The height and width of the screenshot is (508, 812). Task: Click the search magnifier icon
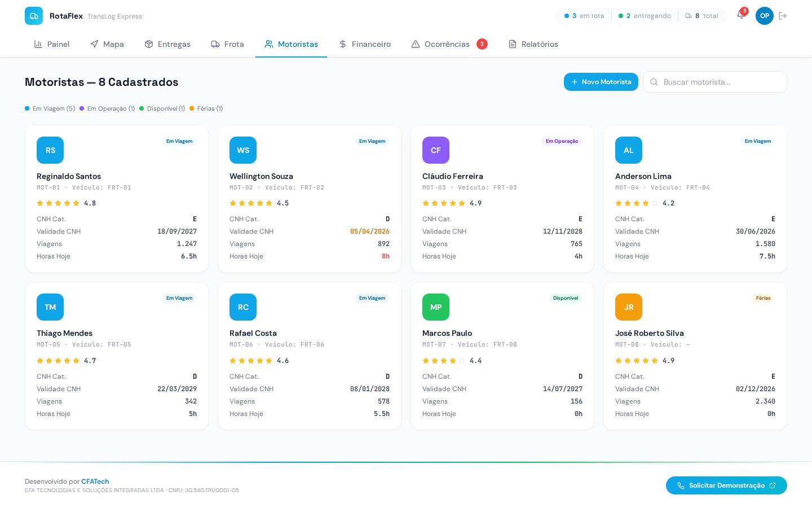(654, 82)
